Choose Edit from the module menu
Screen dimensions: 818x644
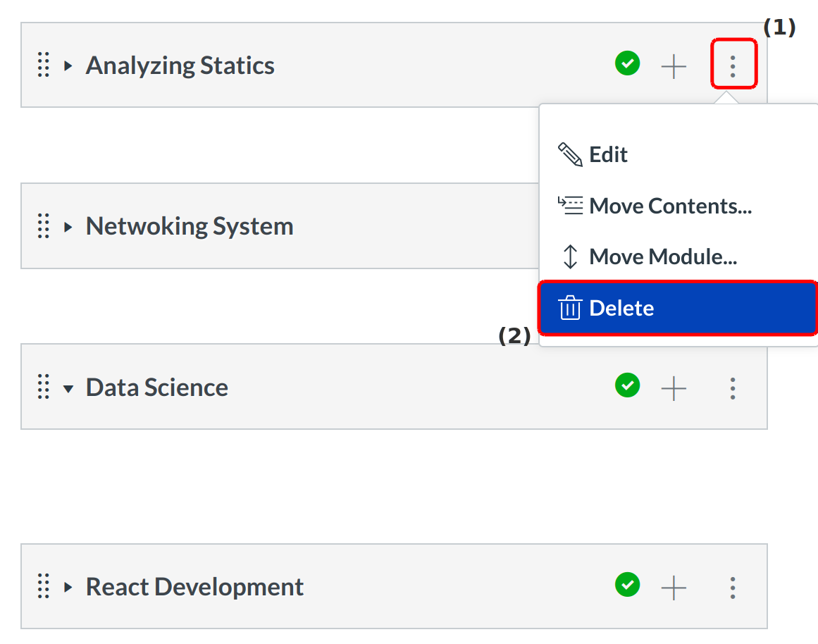607,154
